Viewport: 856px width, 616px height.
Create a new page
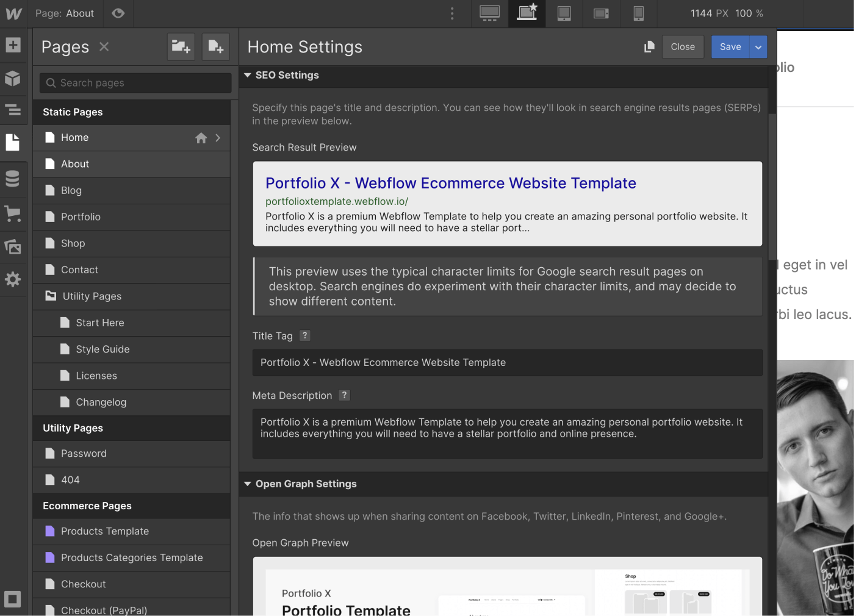pos(216,47)
